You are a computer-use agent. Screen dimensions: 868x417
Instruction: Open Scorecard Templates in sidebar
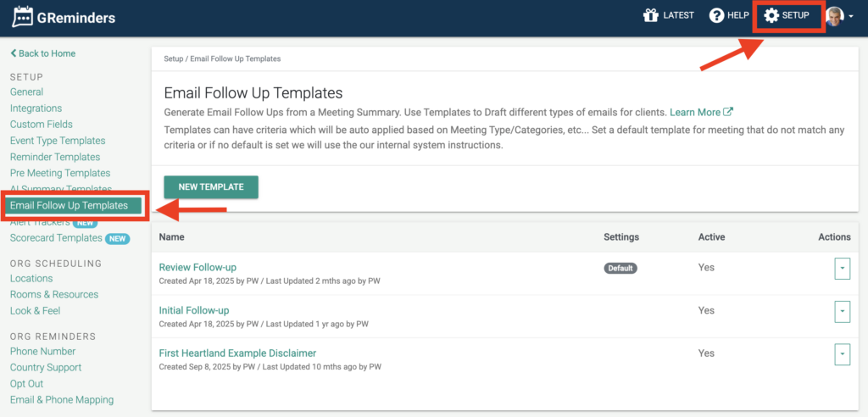point(56,238)
